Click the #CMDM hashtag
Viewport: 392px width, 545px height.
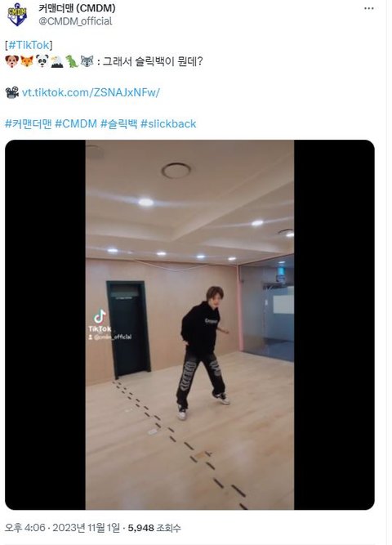point(76,123)
